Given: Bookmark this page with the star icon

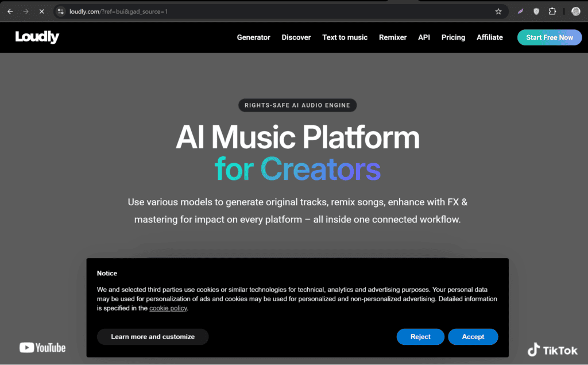Looking at the screenshot, I should pos(498,11).
